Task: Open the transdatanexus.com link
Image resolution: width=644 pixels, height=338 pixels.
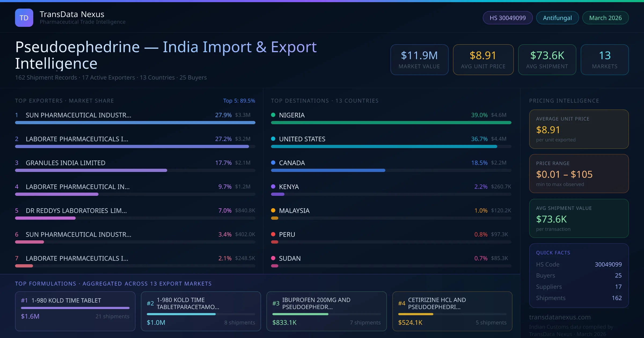Action: coord(560,317)
